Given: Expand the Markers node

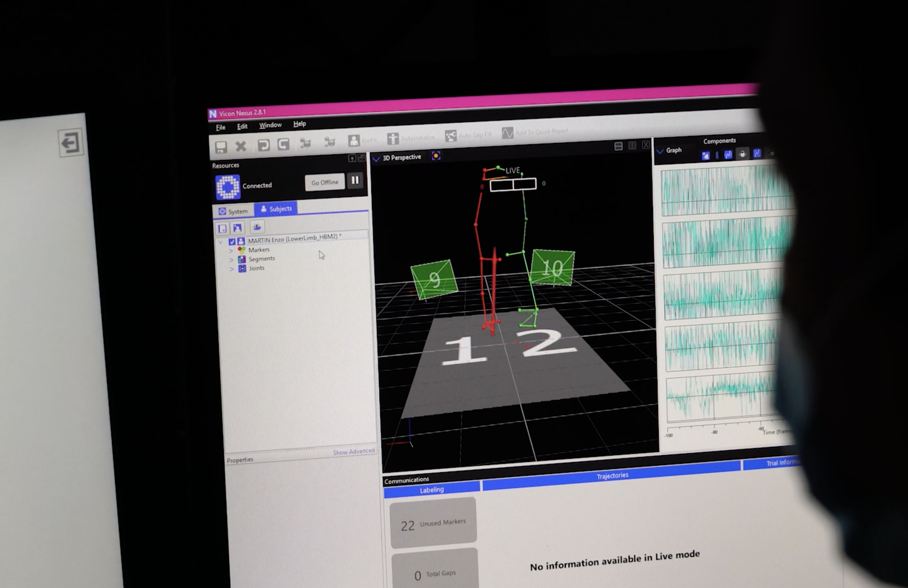Looking at the screenshot, I should [231, 251].
